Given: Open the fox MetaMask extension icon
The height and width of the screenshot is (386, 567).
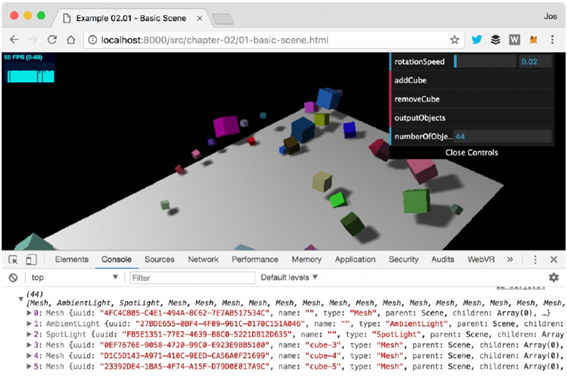Looking at the screenshot, I should pyautogui.click(x=533, y=39).
